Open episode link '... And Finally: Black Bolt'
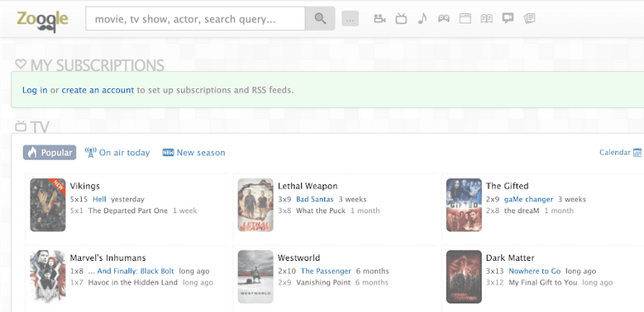Screen dimensions: 644x312 coord(131,272)
